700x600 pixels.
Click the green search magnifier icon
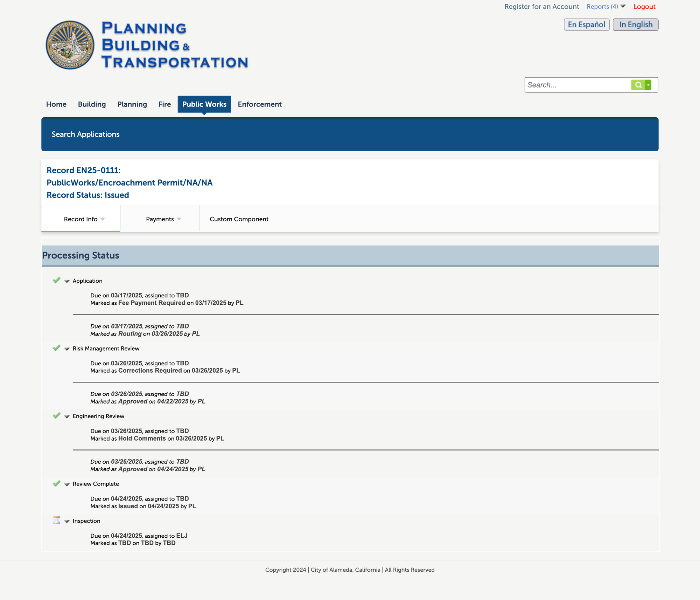[638, 85]
